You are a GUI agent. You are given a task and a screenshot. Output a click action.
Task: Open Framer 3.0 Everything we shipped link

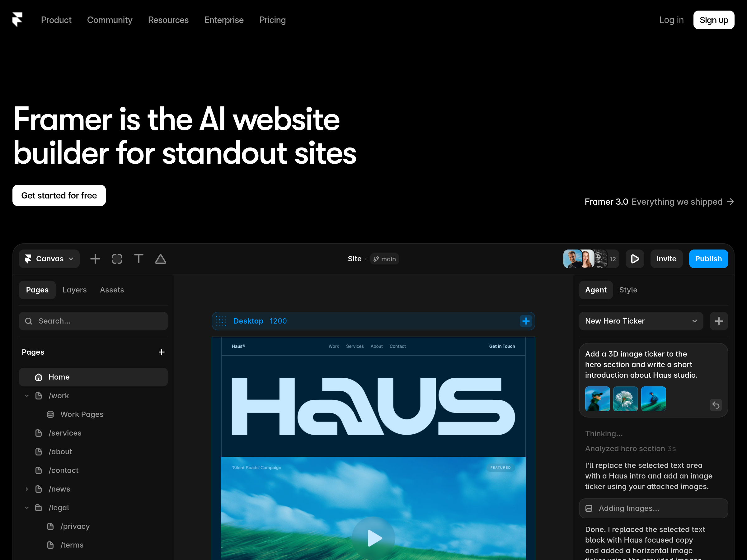[x=659, y=202]
